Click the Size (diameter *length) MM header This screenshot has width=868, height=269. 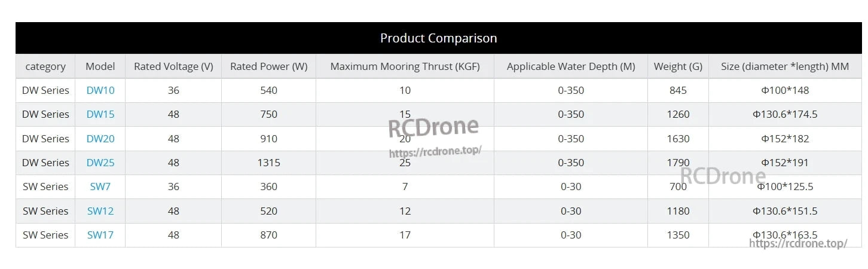coord(785,66)
